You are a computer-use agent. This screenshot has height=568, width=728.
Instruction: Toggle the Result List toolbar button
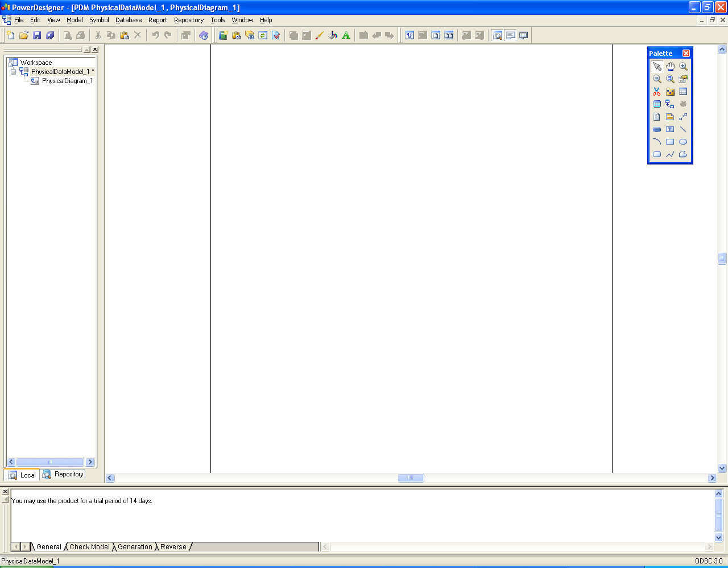click(523, 35)
